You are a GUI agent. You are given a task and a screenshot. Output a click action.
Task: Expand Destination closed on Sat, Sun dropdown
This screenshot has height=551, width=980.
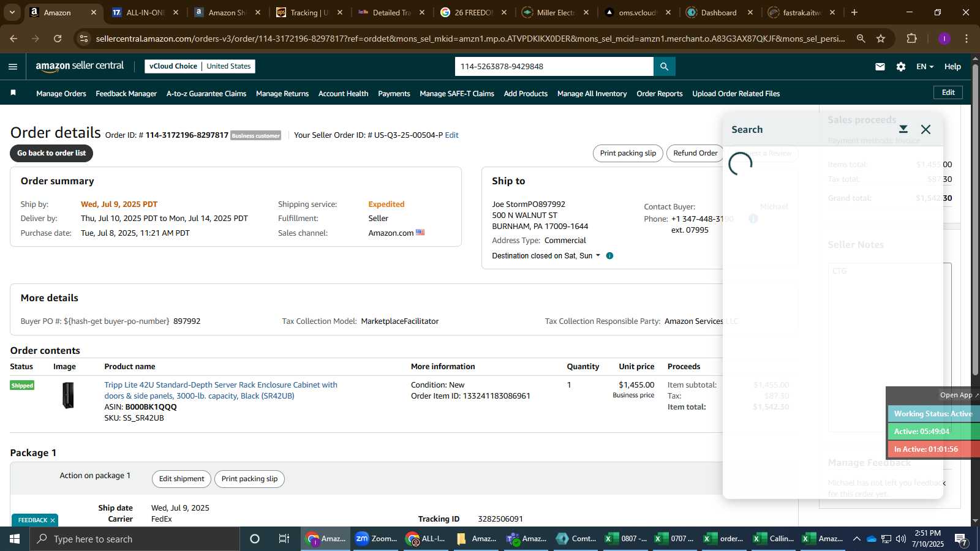(546, 256)
